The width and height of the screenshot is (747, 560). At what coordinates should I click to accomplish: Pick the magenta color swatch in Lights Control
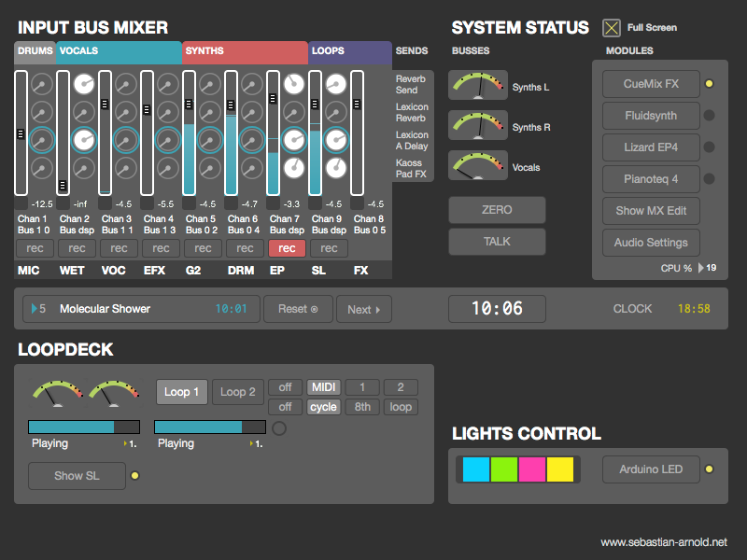click(532, 469)
